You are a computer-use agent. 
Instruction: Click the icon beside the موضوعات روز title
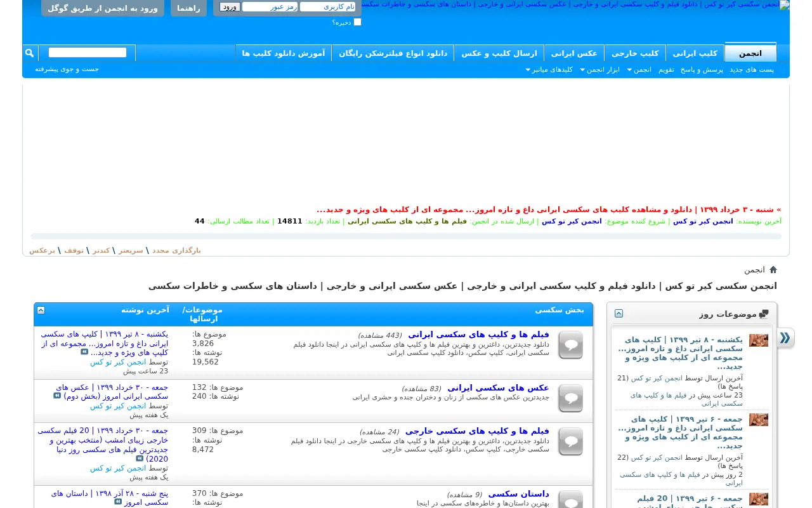[763, 314]
